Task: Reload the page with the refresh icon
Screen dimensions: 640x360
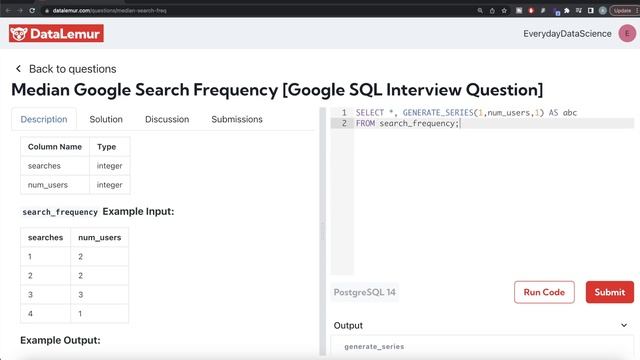Action: click(x=32, y=11)
